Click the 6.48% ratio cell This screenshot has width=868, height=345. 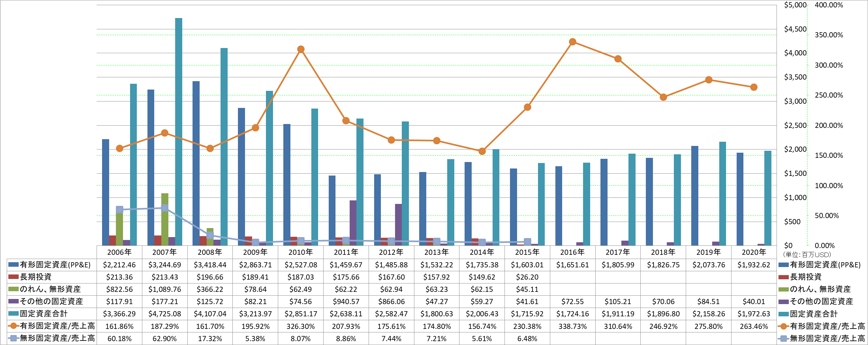[527, 338]
